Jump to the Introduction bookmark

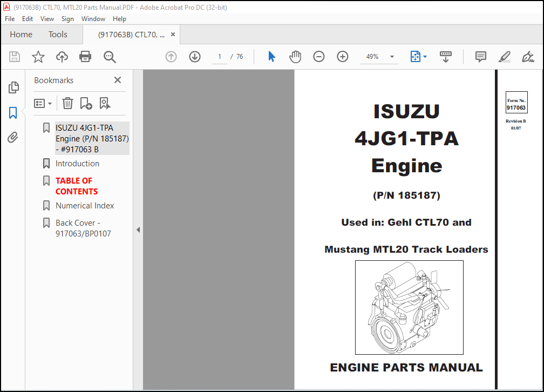pos(77,164)
